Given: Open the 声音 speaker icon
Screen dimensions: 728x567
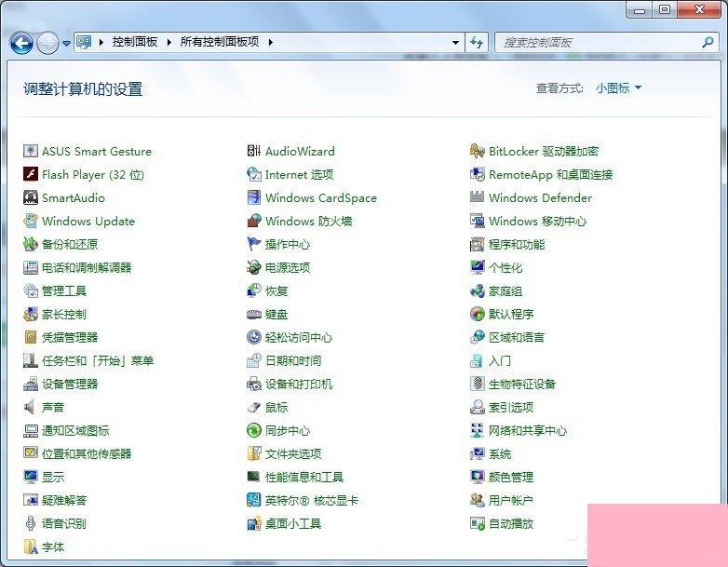Looking at the screenshot, I should point(30,407).
